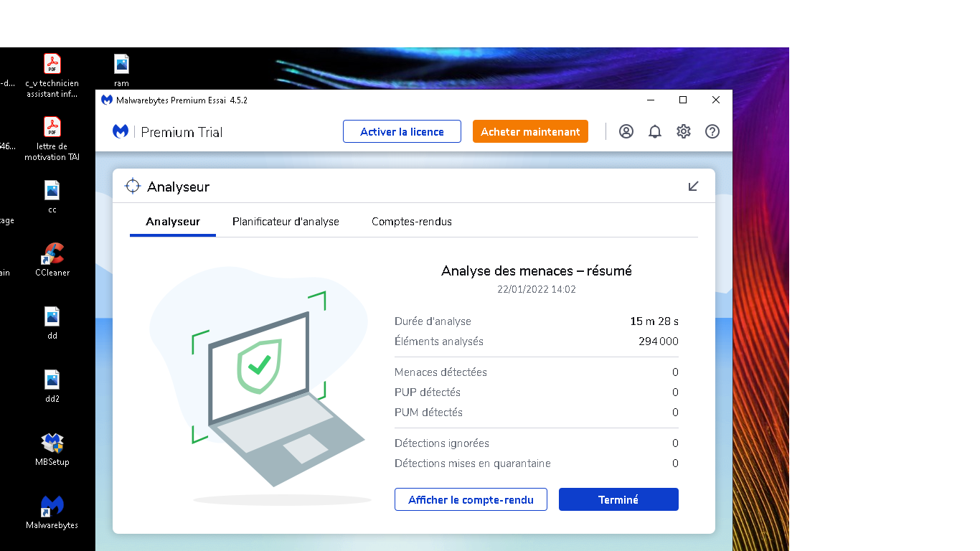The height and width of the screenshot is (551, 980).
Task: Collapse the Analyseur panel with arrow icon
Action: tap(694, 187)
